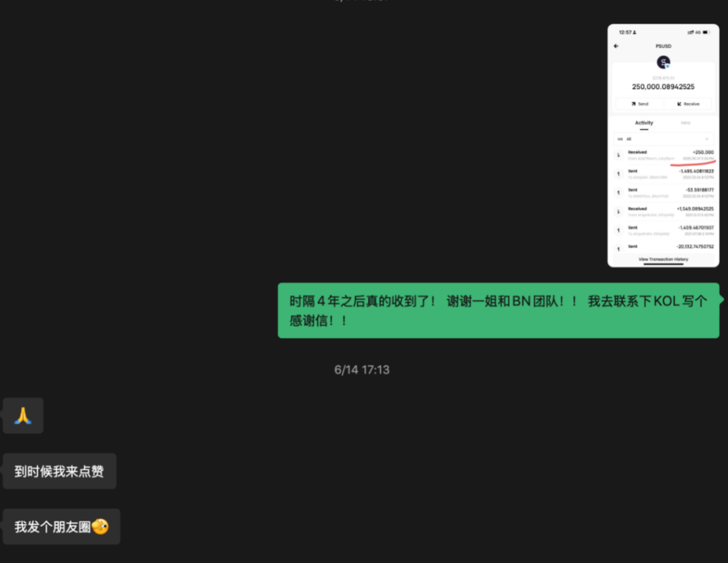Tap the person icon next to the 12:57 time
728x563 pixels.
click(x=634, y=32)
